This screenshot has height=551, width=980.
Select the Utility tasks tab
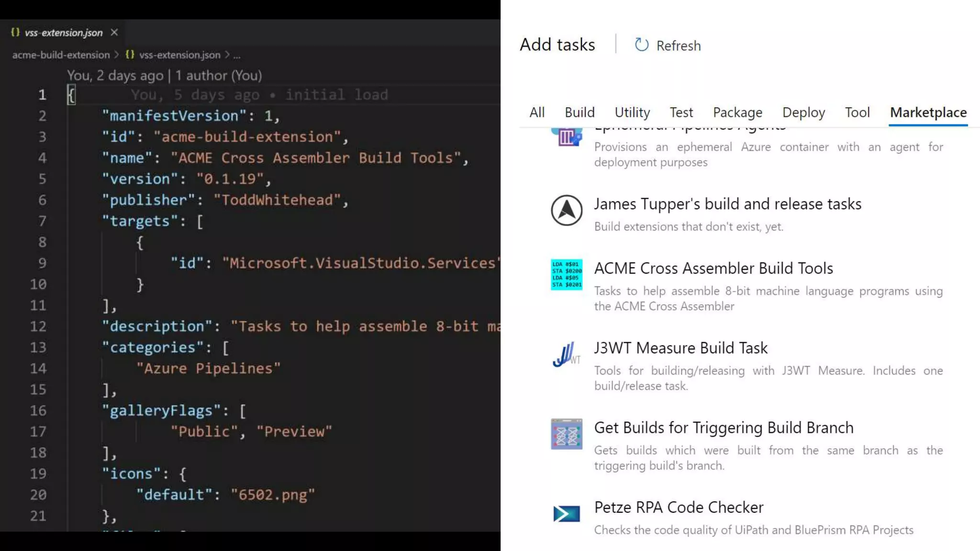coord(632,112)
